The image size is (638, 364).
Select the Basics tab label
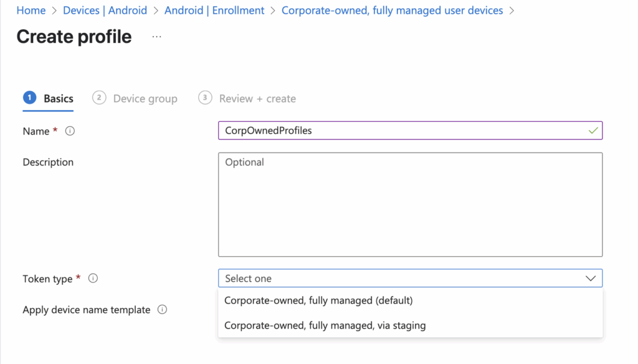59,98
